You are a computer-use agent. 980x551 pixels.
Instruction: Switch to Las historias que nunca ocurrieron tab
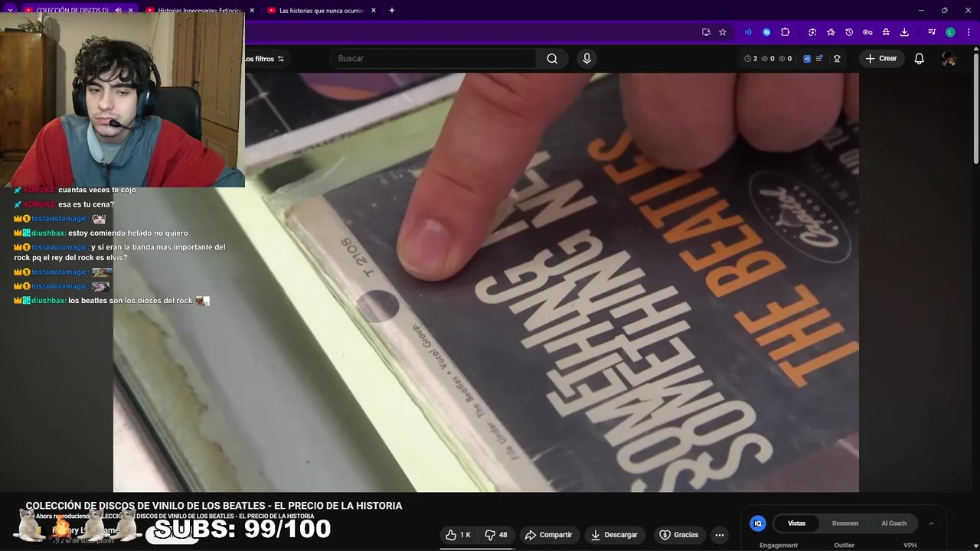click(322, 11)
